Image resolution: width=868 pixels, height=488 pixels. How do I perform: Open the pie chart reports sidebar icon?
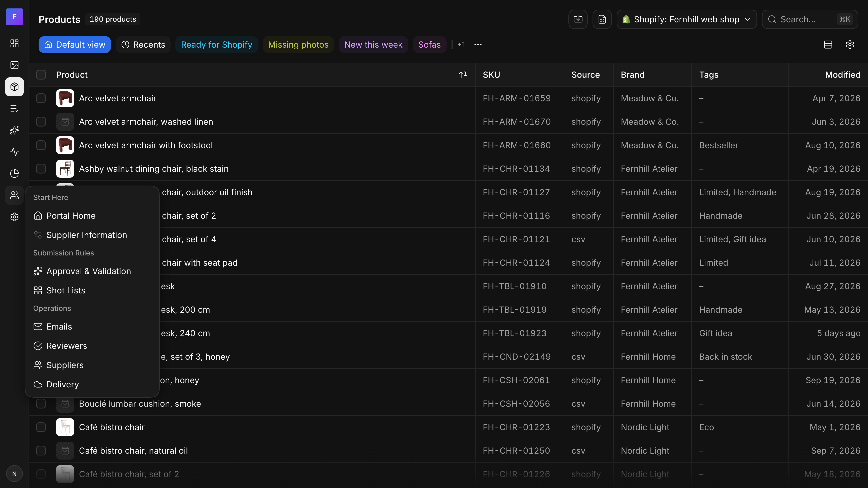click(x=14, y=174)
